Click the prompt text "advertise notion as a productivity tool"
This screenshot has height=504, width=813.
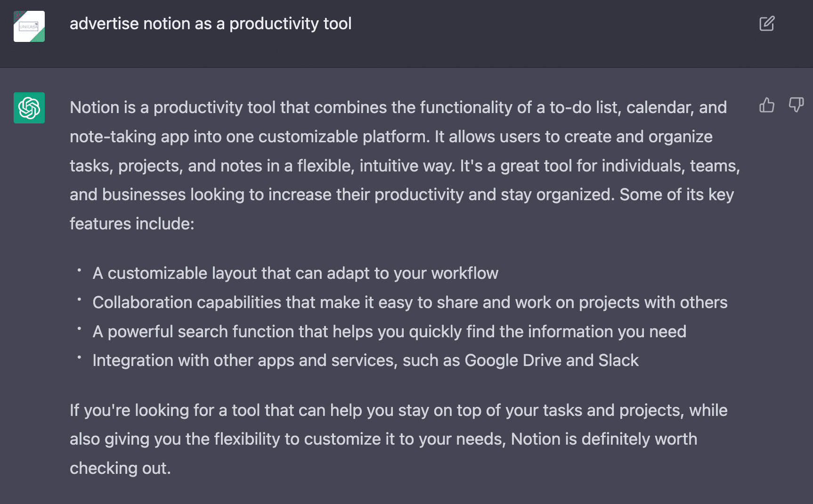[211, 24]
